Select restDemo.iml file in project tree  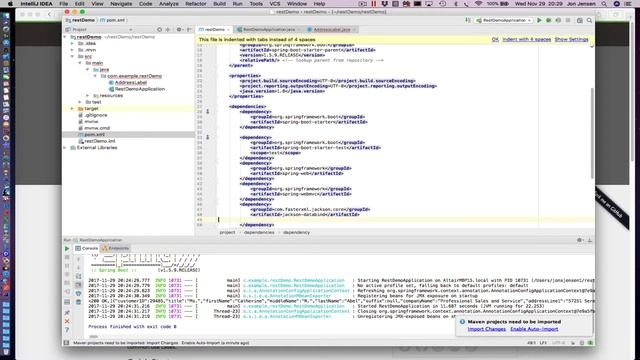100,141
